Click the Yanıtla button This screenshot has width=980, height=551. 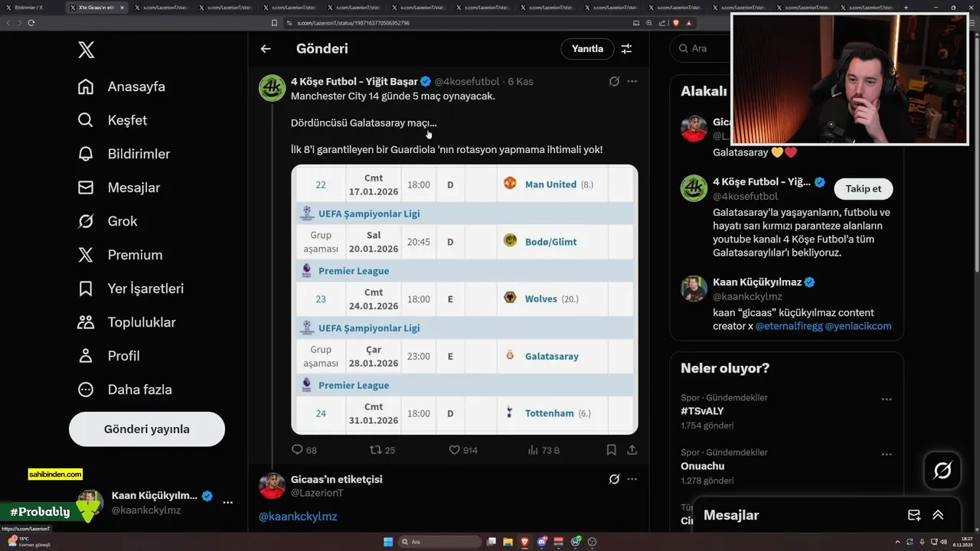588,49
